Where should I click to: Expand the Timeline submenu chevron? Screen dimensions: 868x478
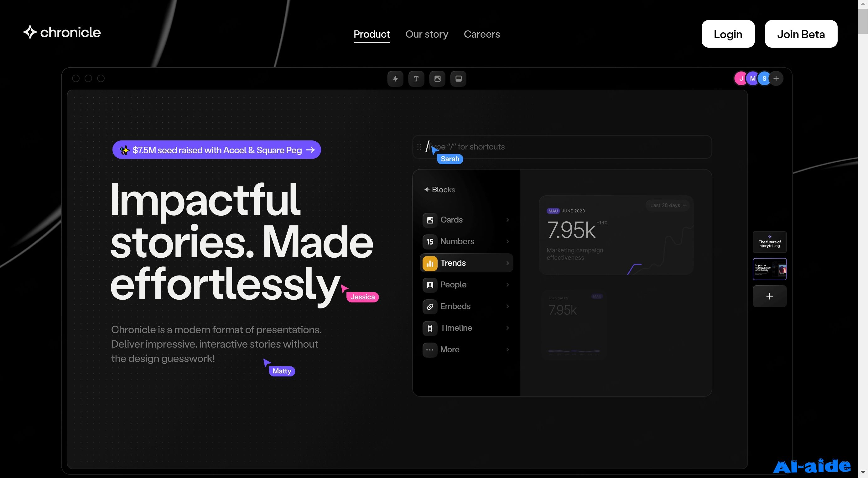507,328
